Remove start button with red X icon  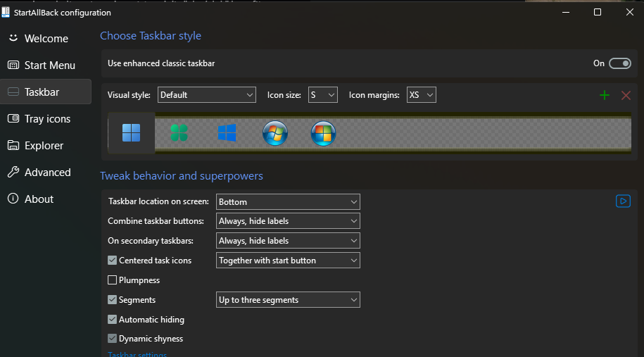[626, 95]
